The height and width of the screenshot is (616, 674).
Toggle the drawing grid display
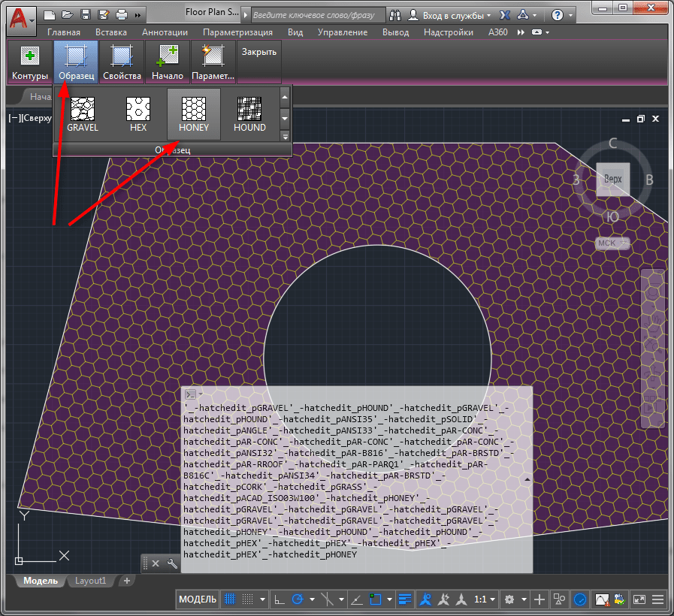click(x=230, y=599)
